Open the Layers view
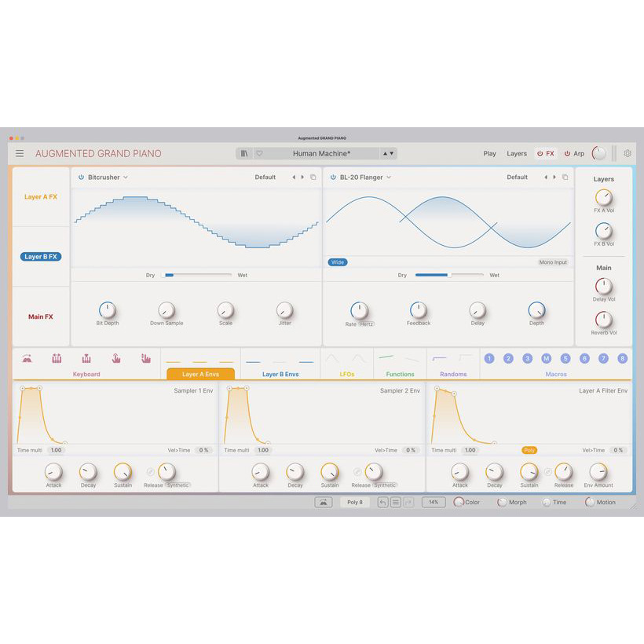Viewport: 644px width, 644px height. pos(517,154)
